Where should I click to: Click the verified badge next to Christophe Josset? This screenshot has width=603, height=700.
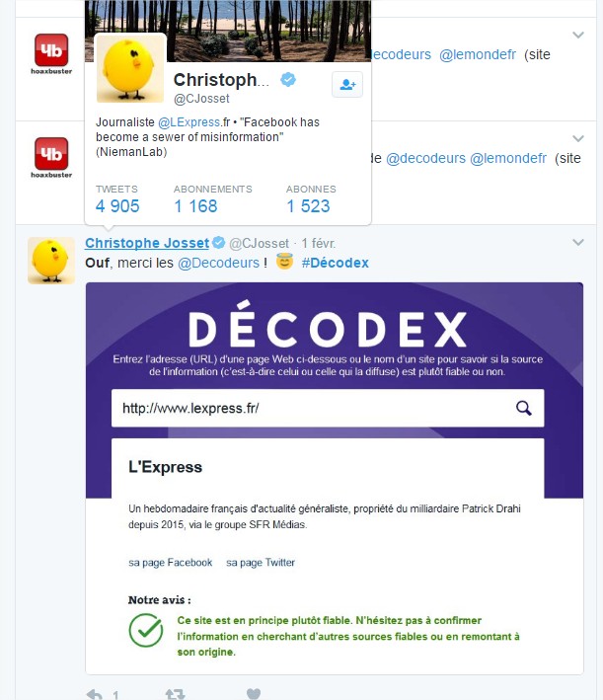(x=219, y=243)
